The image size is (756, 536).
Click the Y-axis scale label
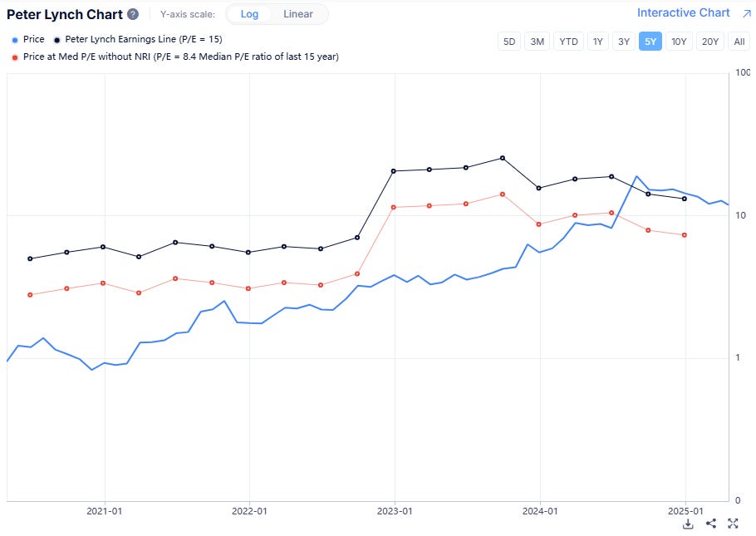point(188,14)
